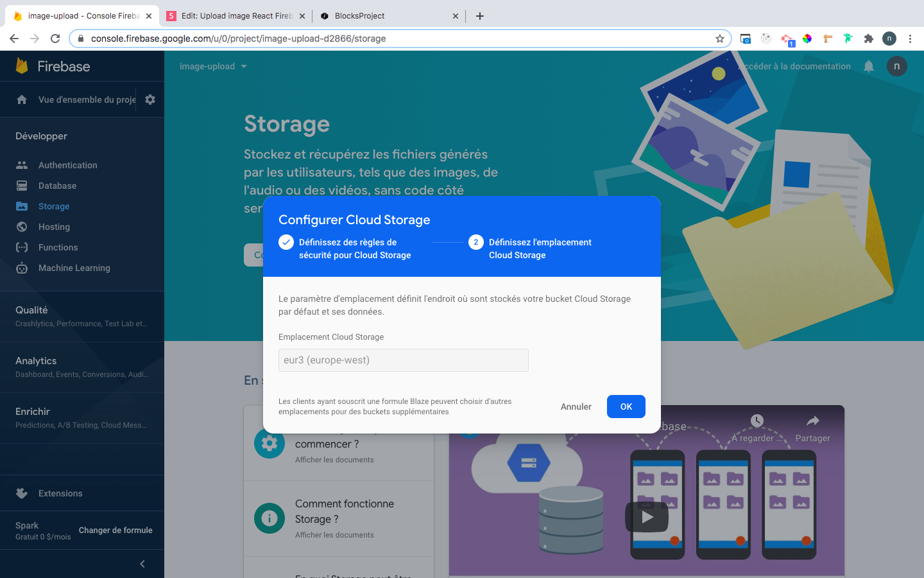
Task: Switch to the Edit Upload image React tab
Action: (235, 16)
